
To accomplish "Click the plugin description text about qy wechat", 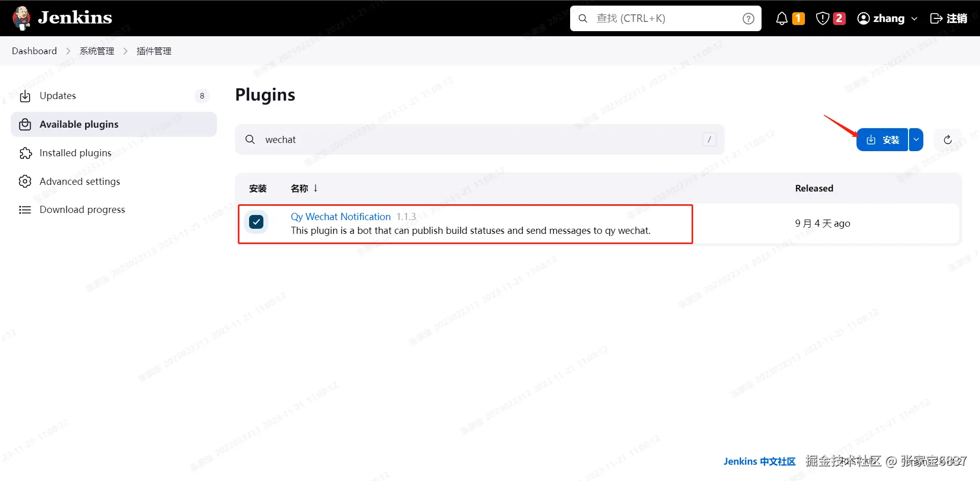I will 471,231.
